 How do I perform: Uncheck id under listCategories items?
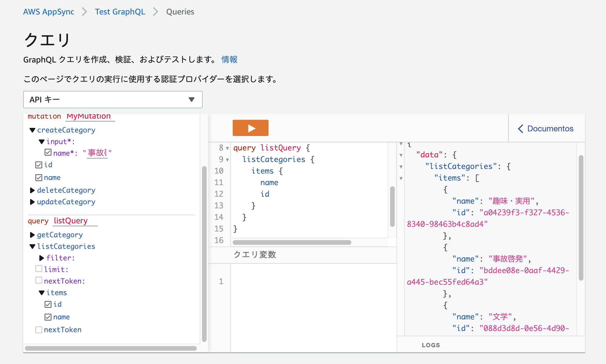tap(48, 304)
